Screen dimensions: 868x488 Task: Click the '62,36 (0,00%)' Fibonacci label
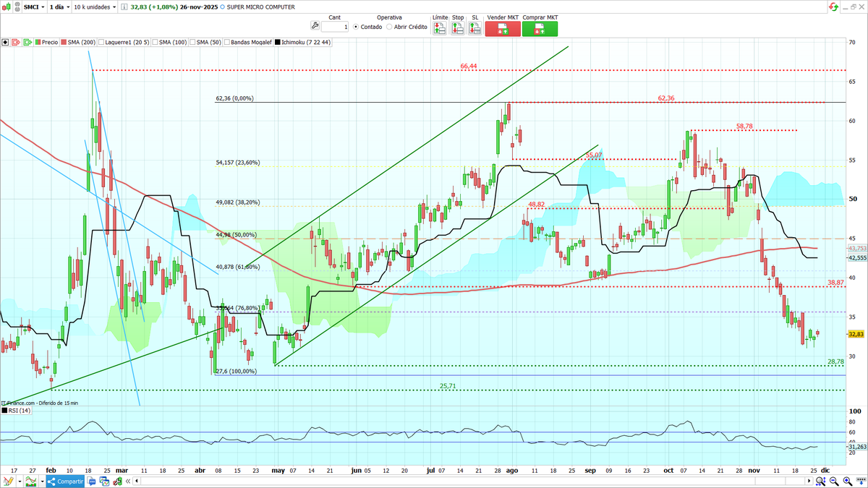[x=235, y=98]
